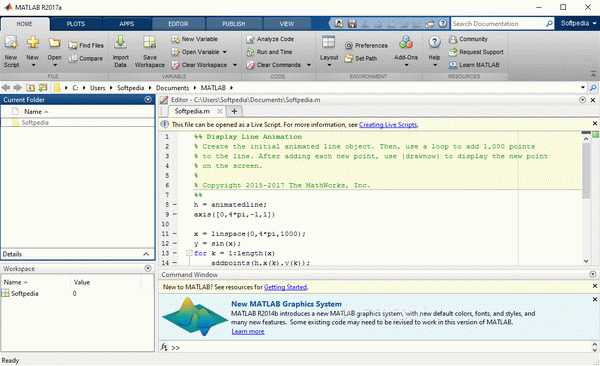The width and height of the screenshot is (600, 366).
Task: Go up one folder level icon
Action: (x=30, y=88)
